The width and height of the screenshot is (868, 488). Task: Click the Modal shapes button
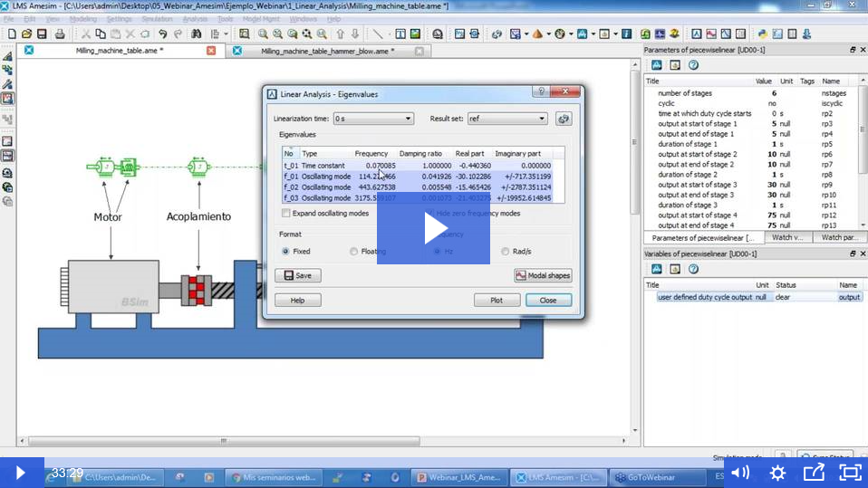tap(543, 275)
